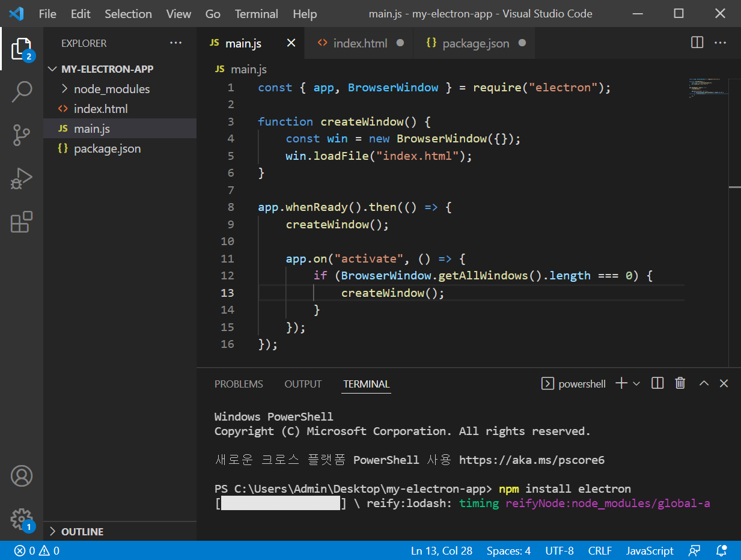Switch to the PROBLEMS panel tab
This screenshot has width=741, height=560.
(x=239, y=384)
